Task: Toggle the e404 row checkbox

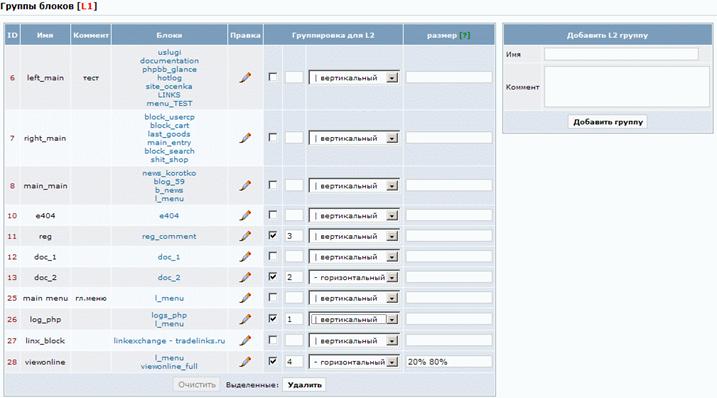Action: point(273,215)
